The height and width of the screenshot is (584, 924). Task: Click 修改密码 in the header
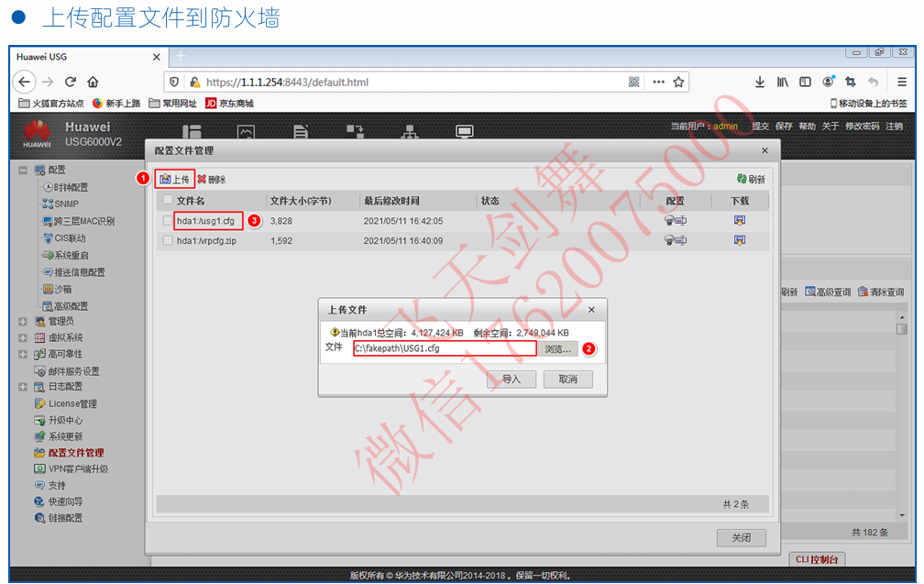click(x=862, y=127)
